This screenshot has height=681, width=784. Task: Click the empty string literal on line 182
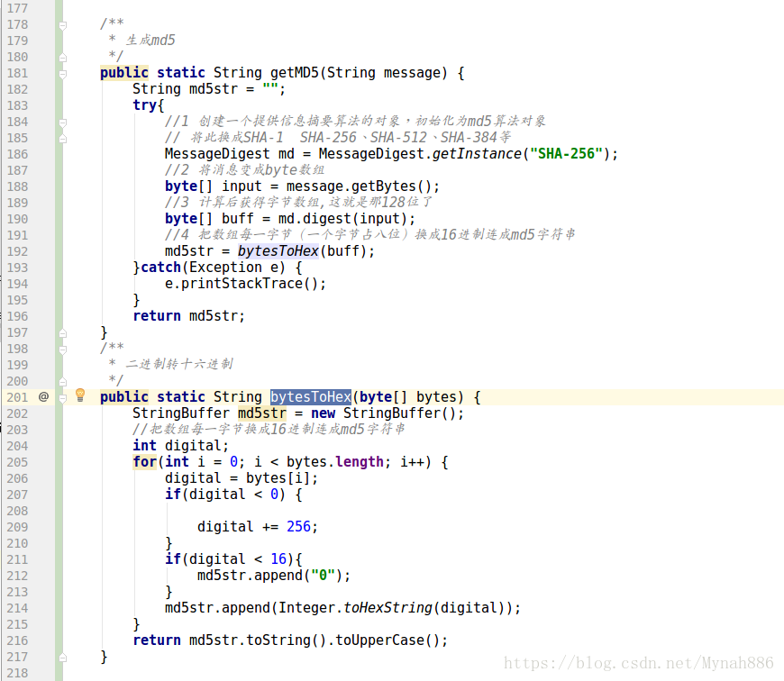[270, 89]
